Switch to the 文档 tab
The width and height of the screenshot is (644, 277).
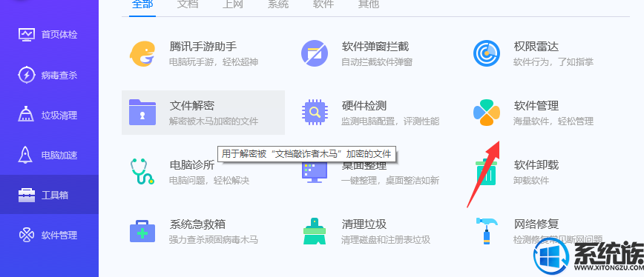point(187,4)
